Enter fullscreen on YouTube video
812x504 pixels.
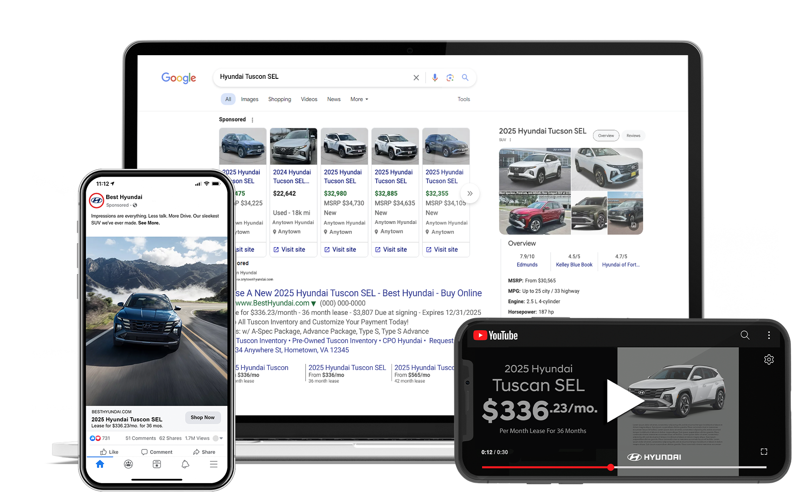tap(764, 452)
